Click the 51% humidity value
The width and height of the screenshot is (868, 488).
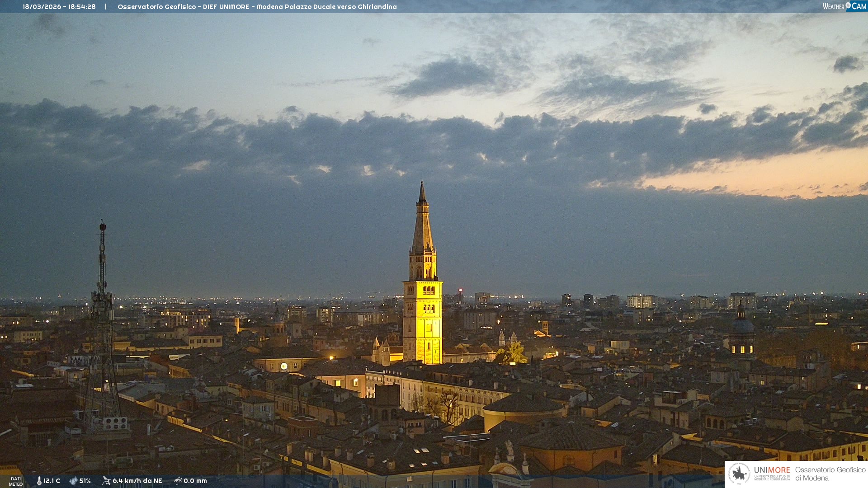pos(85,481)
